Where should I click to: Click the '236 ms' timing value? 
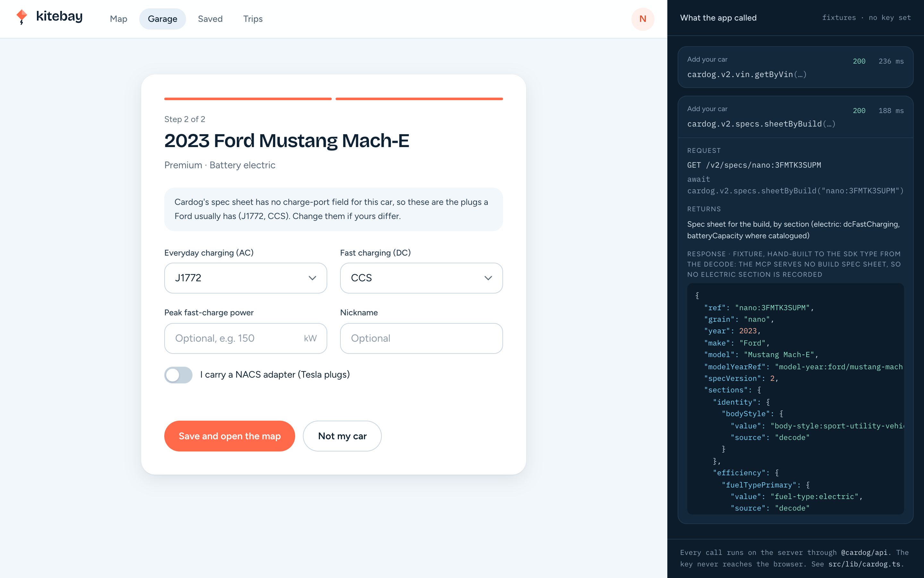[x=891, y=61]
